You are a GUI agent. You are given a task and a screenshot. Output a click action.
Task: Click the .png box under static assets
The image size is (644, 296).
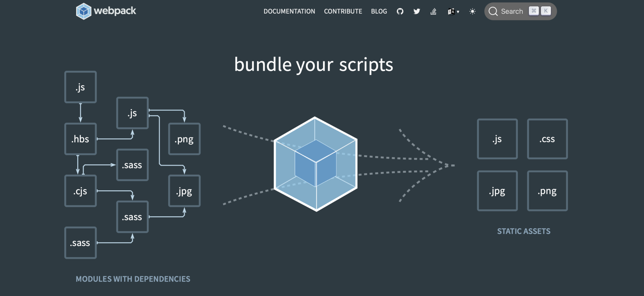pyautogui.click(x=547, y=191)
